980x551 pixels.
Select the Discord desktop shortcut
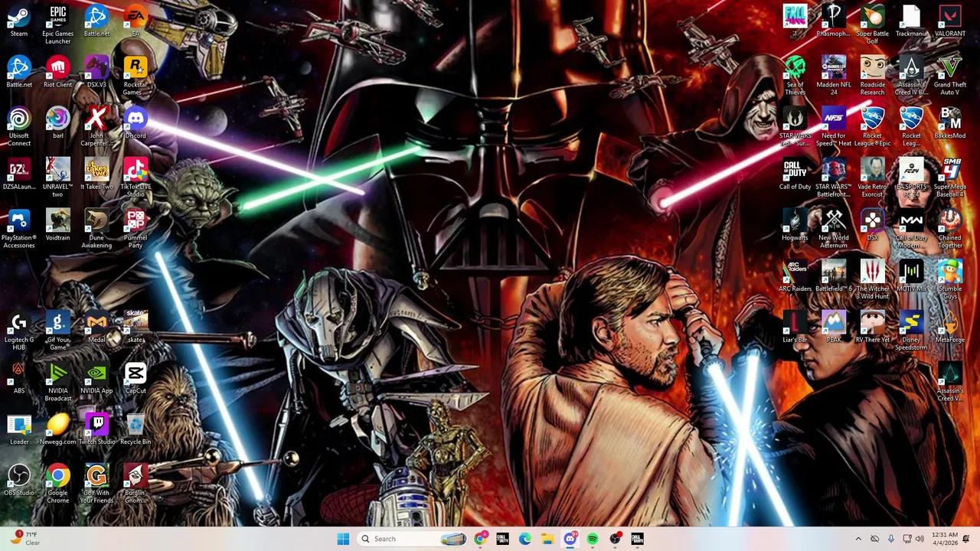[x=136, y=124]
